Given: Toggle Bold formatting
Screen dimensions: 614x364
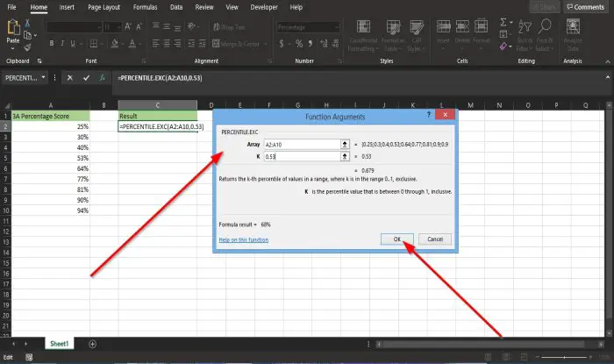Looking at the screenshot, I should [x=52, y=44].
